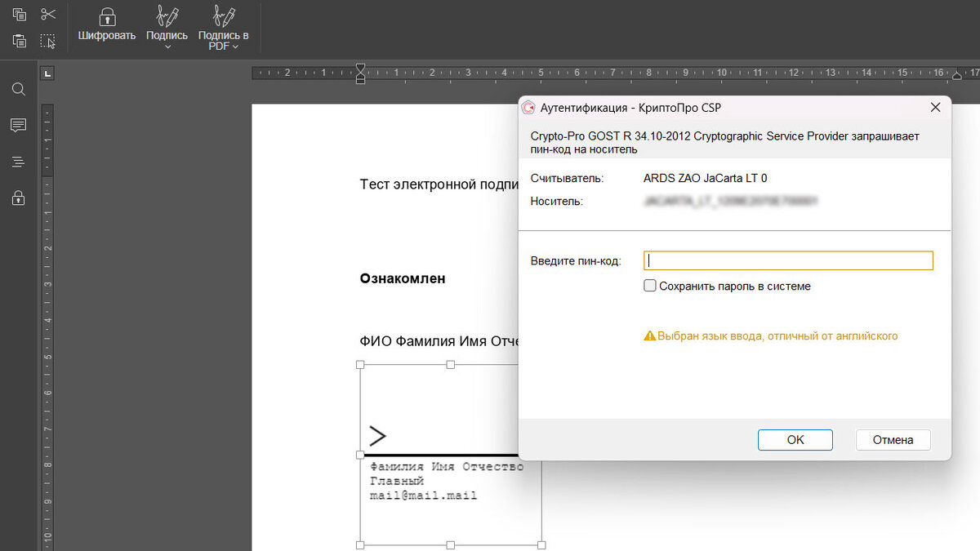This screenshot has width=980, height=551.
Task: Click the top-left handle of signature box
Action: coord(360,364)
